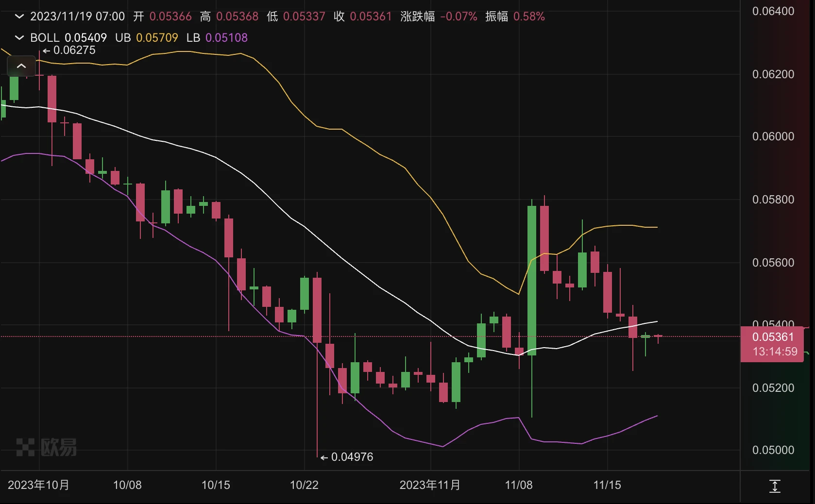
Task: Collapse the BOLL indicator chevron
Action: (x=19, y=38)
